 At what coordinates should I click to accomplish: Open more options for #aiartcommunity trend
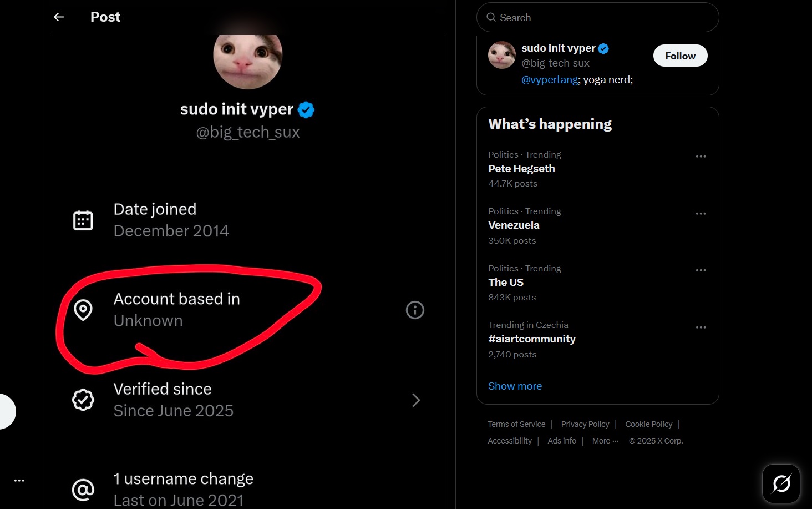click(701, 327)
